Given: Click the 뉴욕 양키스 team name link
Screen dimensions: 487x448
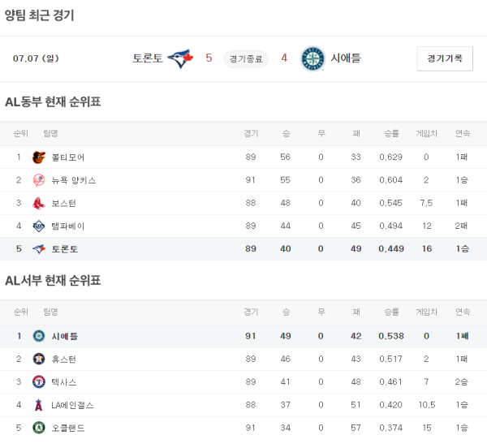Looking at the screenshot, I should pos(73,180).
